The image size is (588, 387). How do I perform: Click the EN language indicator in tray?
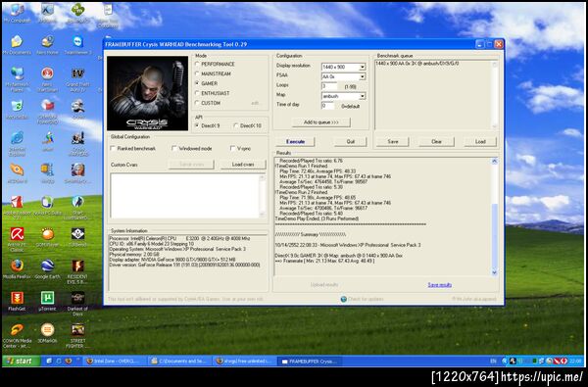coord(493,362)
